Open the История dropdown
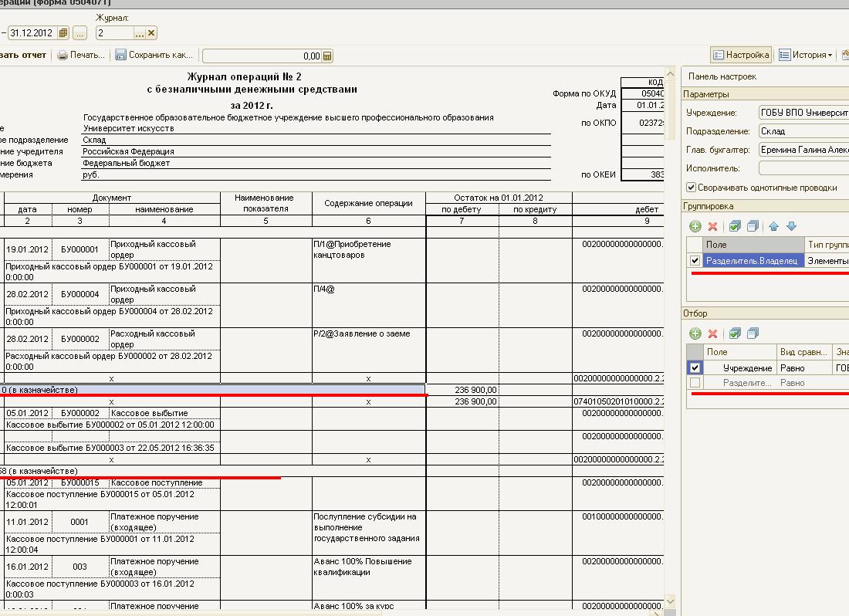Image resolution: width=849 pixels, height=616 pixels. 806,55
